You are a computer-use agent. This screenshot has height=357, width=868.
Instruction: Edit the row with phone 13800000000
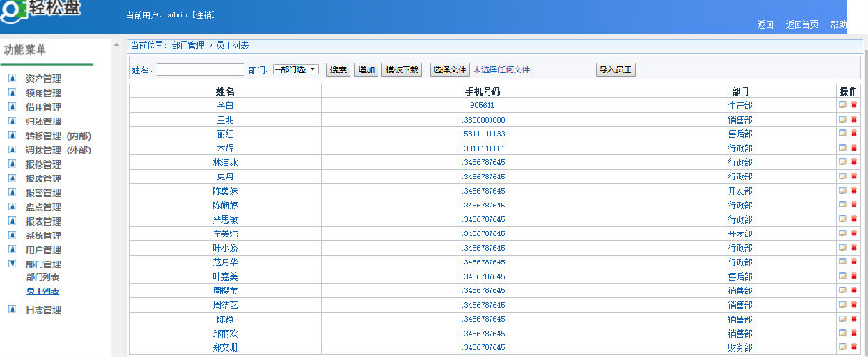pos(842,119)
